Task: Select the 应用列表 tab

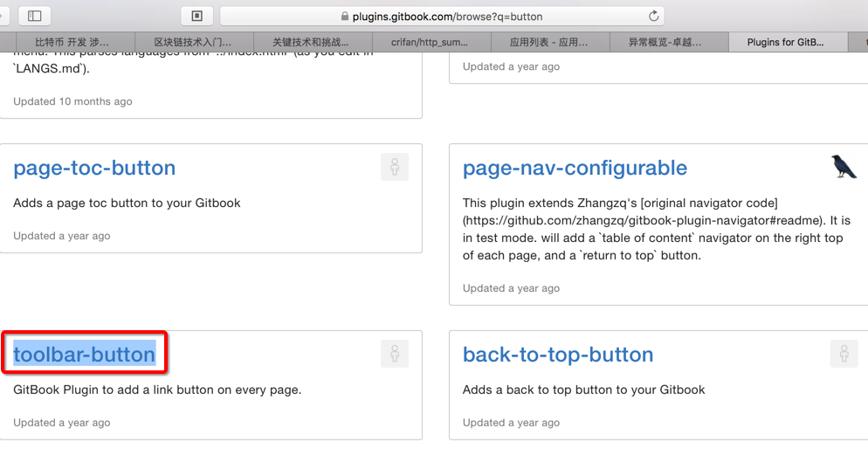Action: (x=548, y=42)
